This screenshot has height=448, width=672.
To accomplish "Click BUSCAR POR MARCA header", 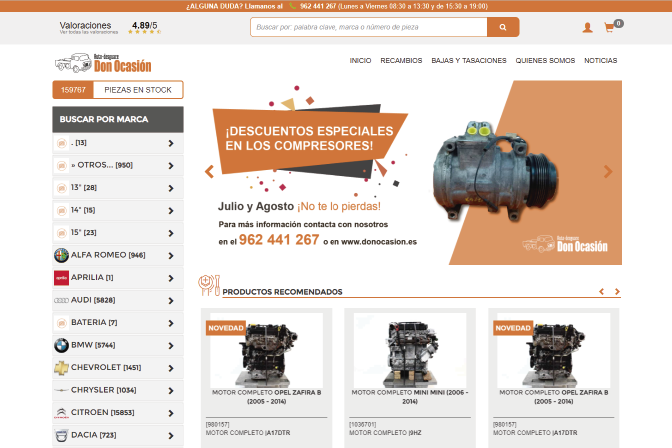I will 118,120.
